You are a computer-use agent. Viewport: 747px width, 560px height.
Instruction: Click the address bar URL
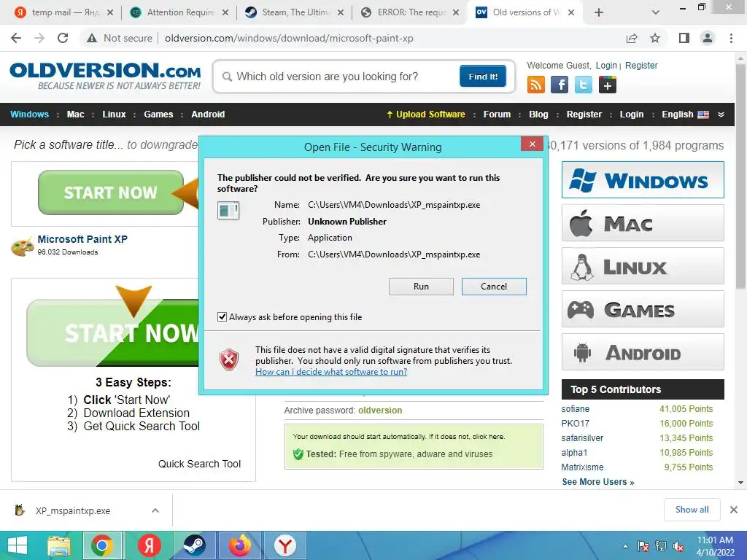[x=289, y=38]
